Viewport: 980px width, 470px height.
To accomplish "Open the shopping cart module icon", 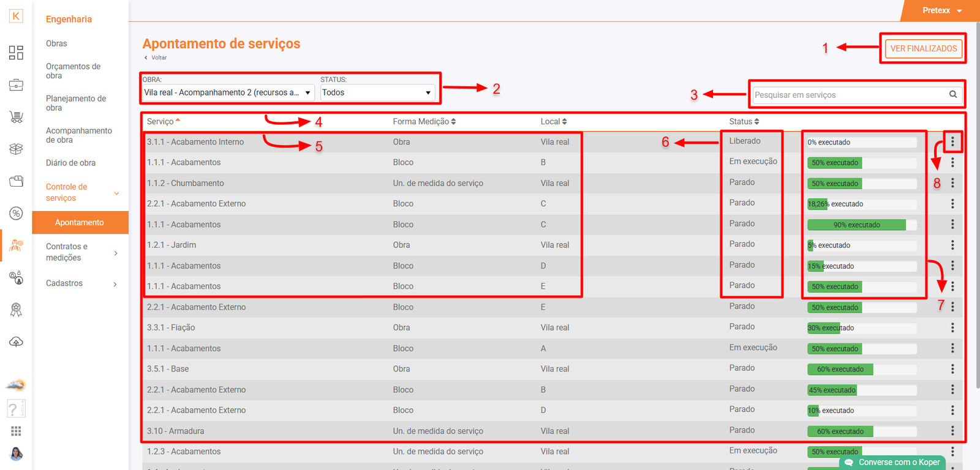I will tap(16, 117).
